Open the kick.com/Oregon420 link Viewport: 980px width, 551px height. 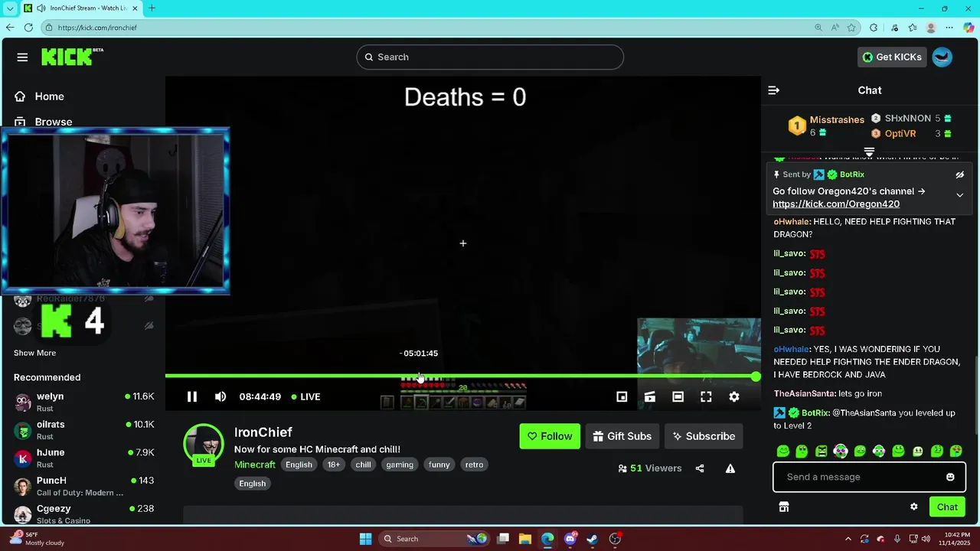click(x=836, y=204)
